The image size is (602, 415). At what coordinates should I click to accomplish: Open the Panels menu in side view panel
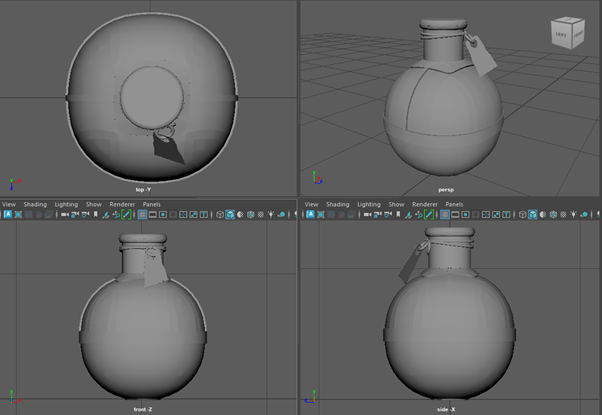coord(452,204)
